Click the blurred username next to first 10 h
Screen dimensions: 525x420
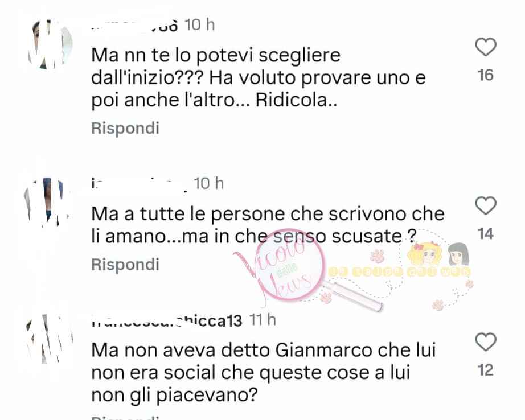(134, 26)
